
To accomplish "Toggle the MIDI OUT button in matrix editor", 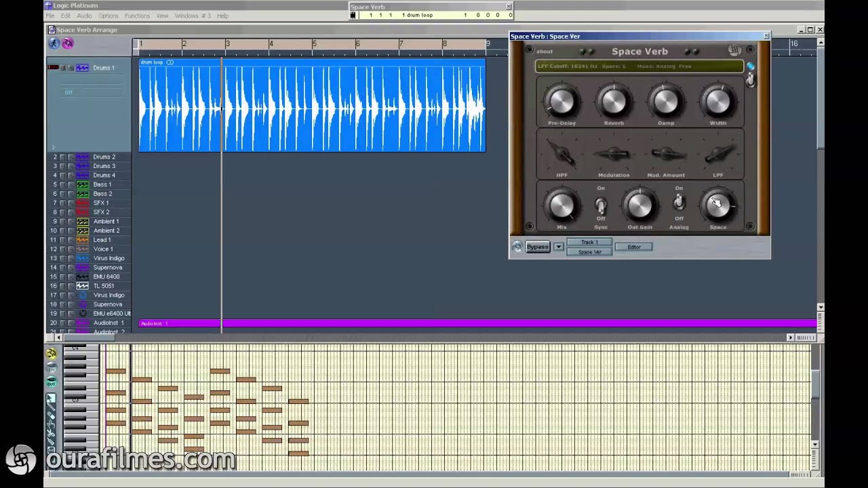I will tap(52, 382).
